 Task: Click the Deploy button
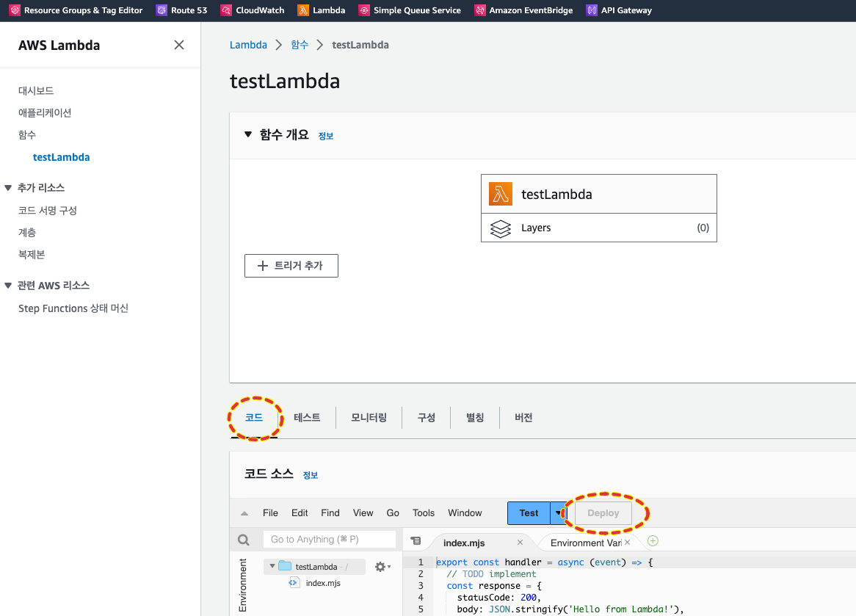[x=603, y=512]
